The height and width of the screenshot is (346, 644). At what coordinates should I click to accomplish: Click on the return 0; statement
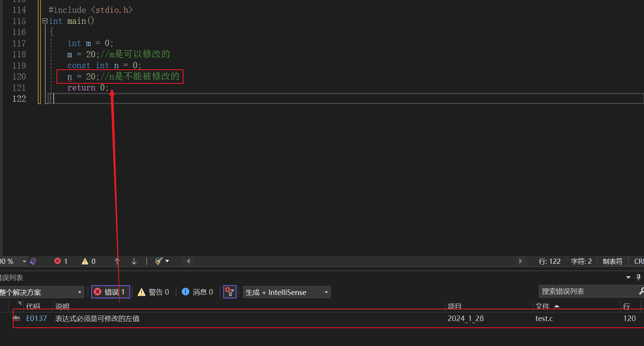point(88,88)
